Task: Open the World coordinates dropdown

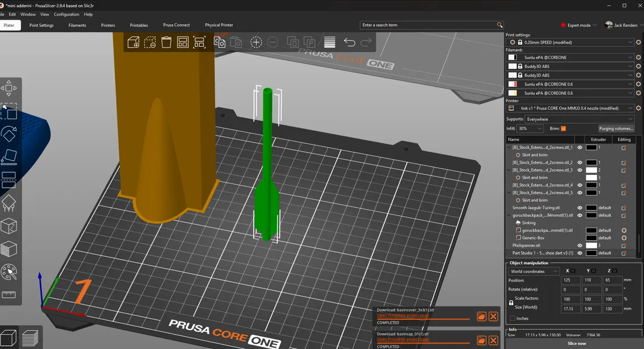Action: coord(534,271)
